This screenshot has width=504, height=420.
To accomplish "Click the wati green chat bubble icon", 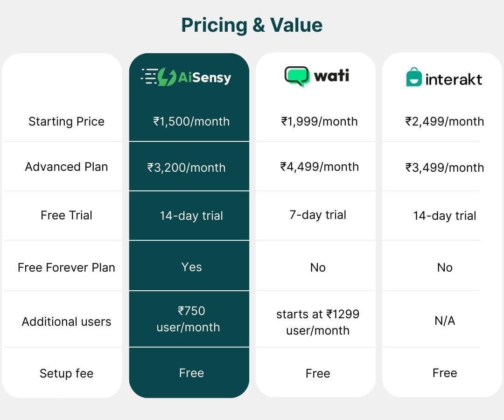I will pyautogui.click(x=297, y=76).
